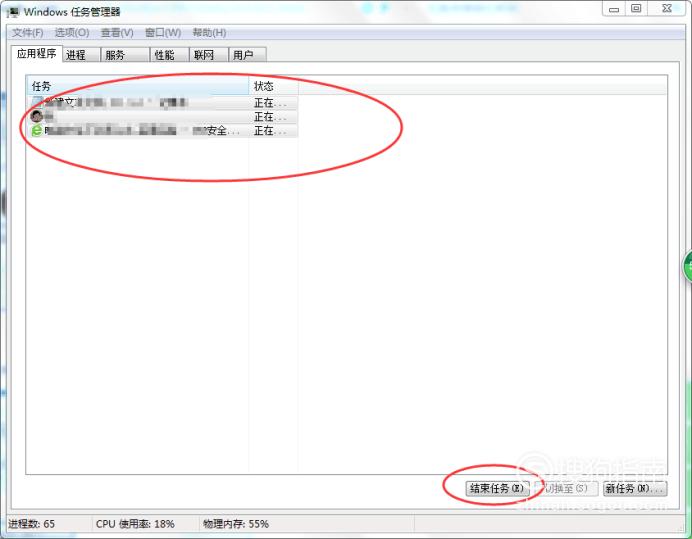Sort by the 任务 column header
The width and height of the screenshot is (692, 539).
coord(138,86)
